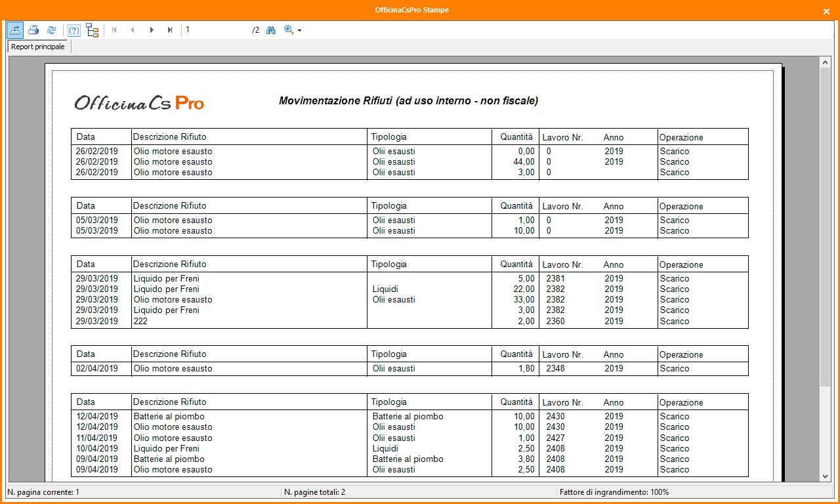
Task: Click the vertical scrollbar thumb
Action: click(826, 226)
